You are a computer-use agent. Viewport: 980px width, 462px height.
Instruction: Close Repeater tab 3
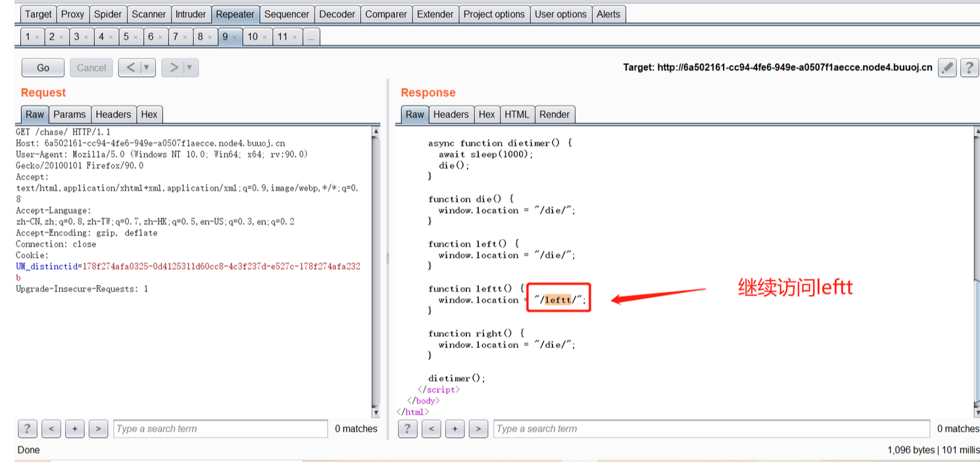pos(86,38)
